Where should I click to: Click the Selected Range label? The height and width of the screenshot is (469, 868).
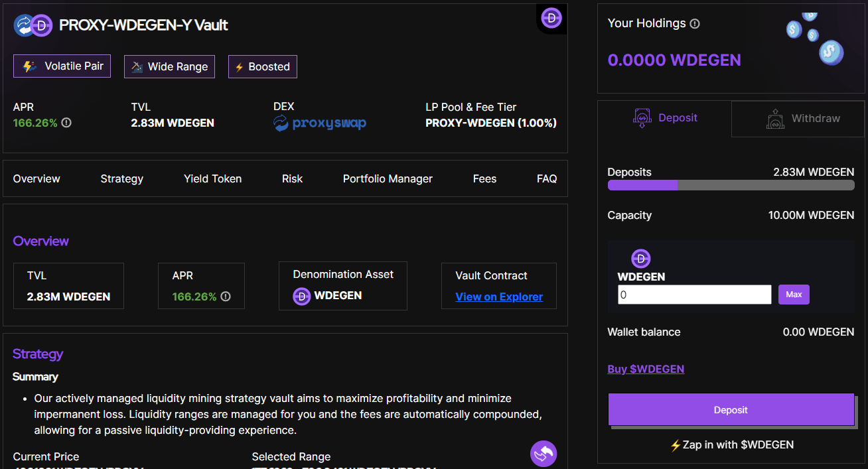tap(291, 457)
